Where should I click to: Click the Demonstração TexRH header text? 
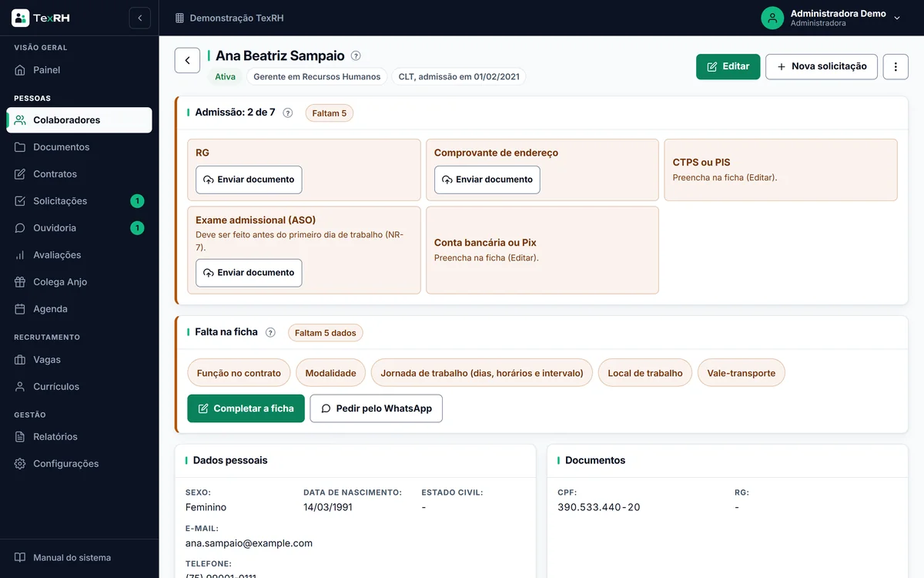[236, 18]
